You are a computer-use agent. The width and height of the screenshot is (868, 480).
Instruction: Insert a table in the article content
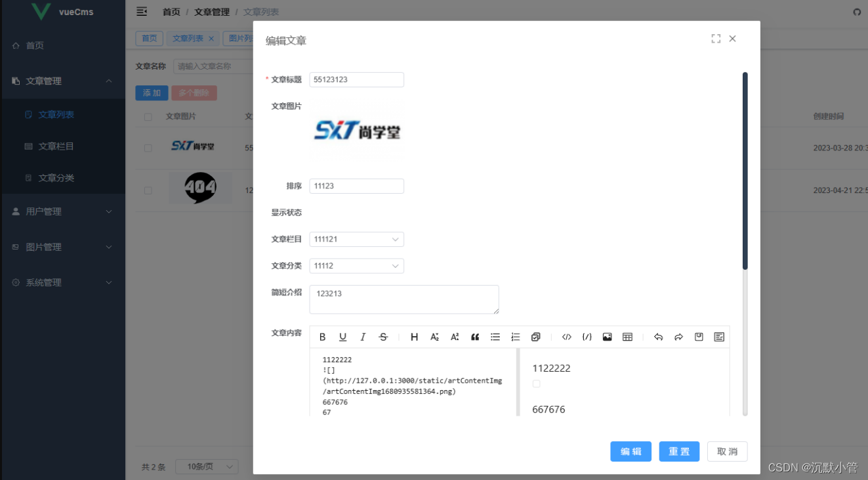pyautogui.click(x=627, y=337)
